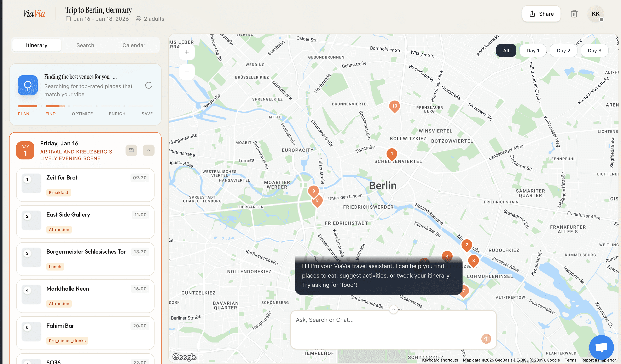The width and height of the screenshot is (621, 364).
Task: Filter map to Day 3
Action: 594,50
